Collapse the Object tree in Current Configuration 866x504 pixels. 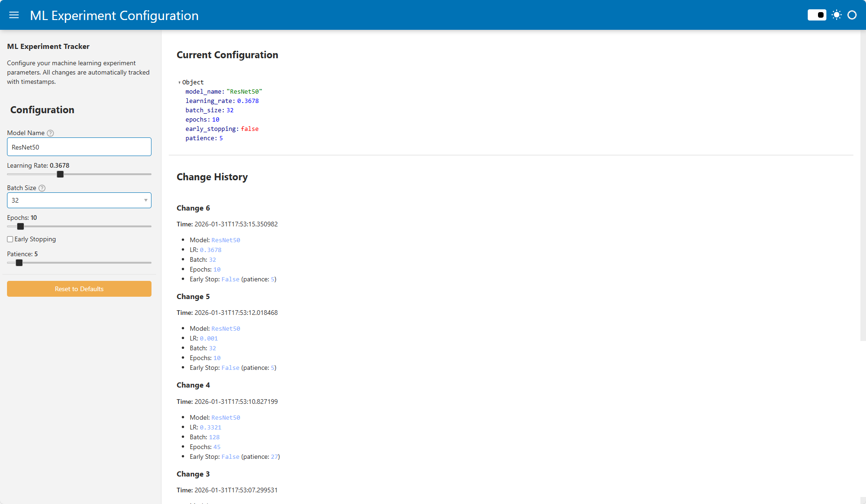pos(179,82)
